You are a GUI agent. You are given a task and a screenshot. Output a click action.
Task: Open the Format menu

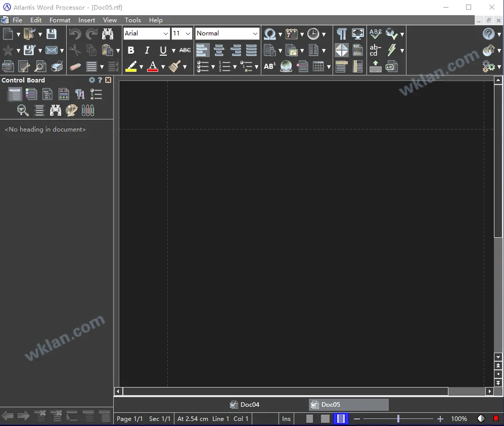point(60,20)
